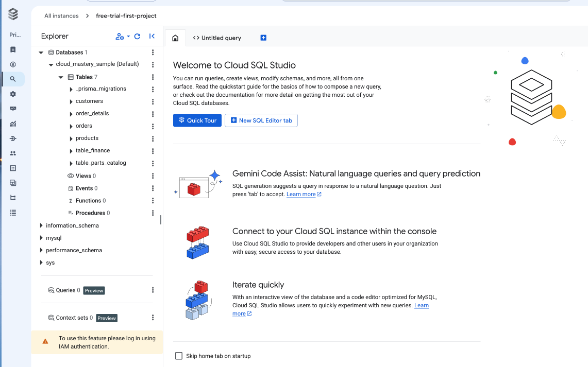Expand the mysql database

(41, 238)
